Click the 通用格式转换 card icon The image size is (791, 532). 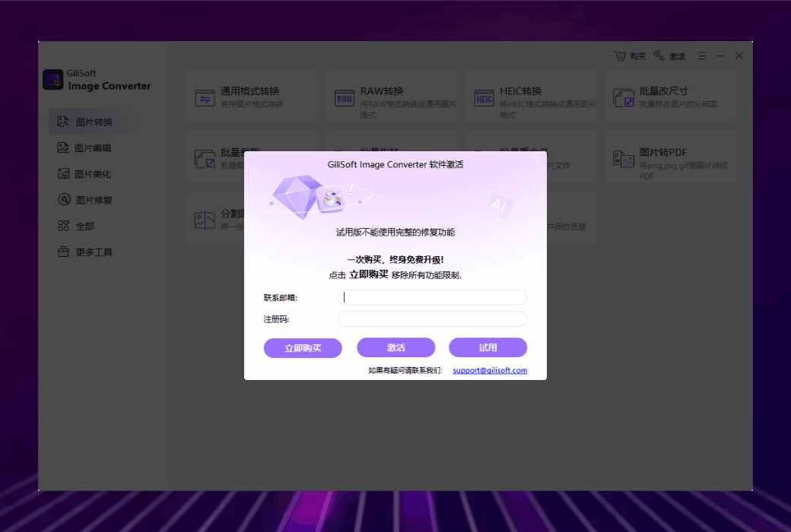[205, 98]
